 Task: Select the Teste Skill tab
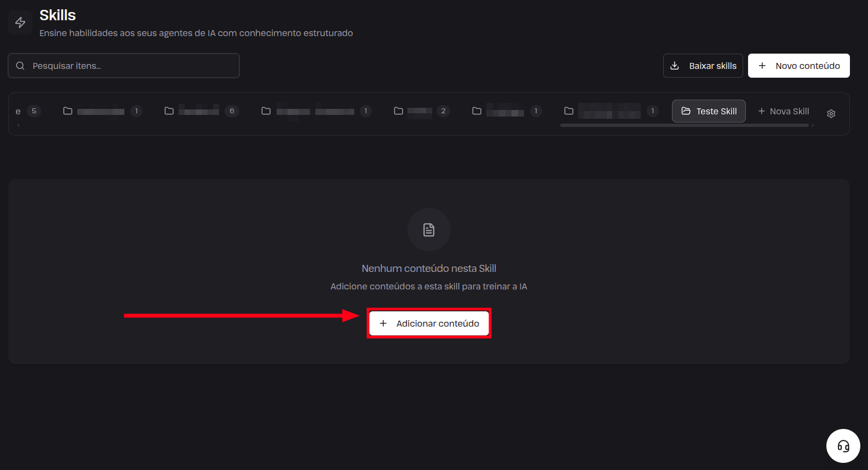coord(709,111)
